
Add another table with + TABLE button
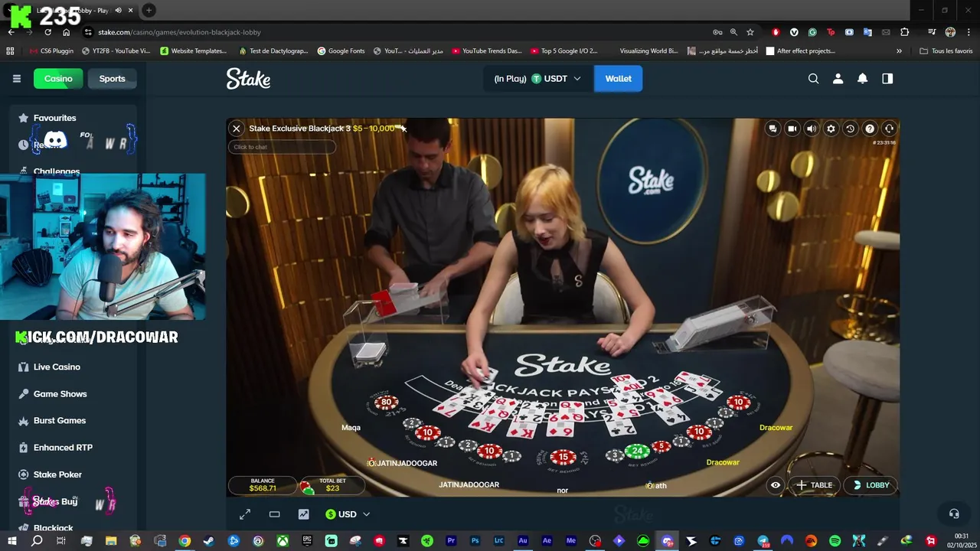(814, 485)
